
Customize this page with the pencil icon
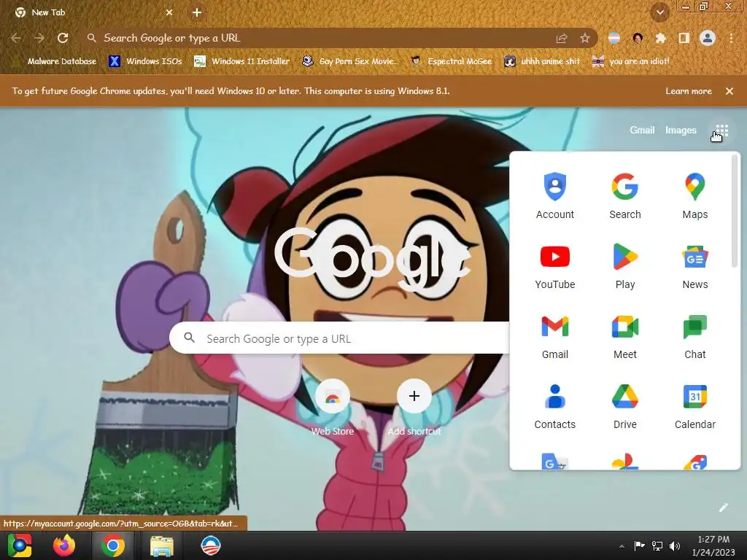(723, 507)
